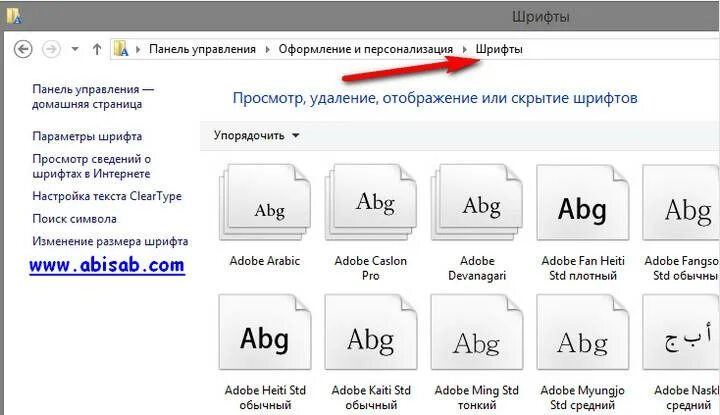
Task: Open recent locations dropdown arrow
Action: coord(75,49)
